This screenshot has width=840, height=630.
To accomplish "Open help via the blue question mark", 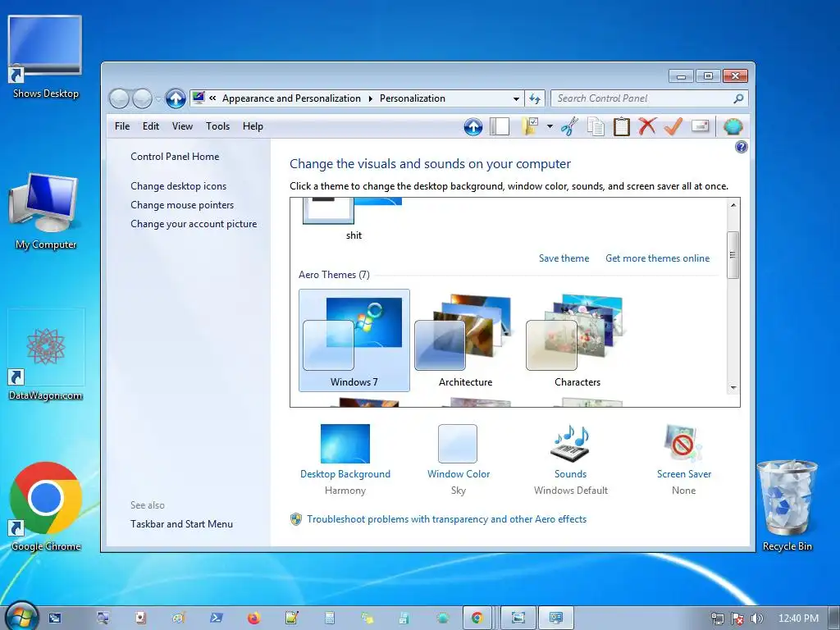I will click(x=742, y=147).
